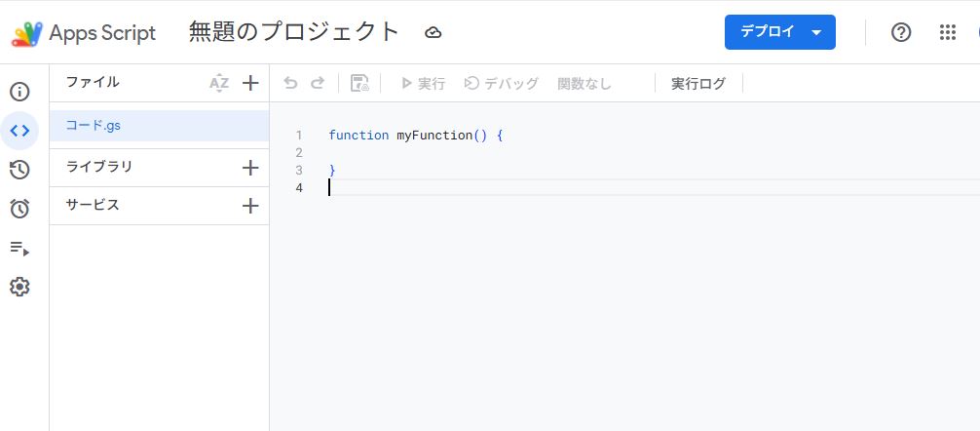The image size is (980, 431).
Task: Open Triggers alarm clock icon
Action: tap(19, 209)
